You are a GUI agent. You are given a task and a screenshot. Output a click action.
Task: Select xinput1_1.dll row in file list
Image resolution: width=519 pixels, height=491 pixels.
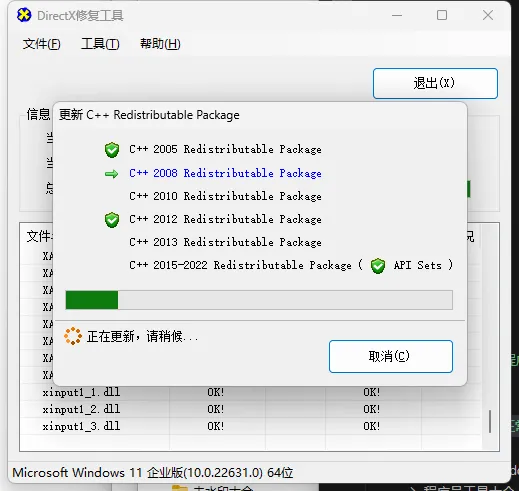tap(250, 392)
